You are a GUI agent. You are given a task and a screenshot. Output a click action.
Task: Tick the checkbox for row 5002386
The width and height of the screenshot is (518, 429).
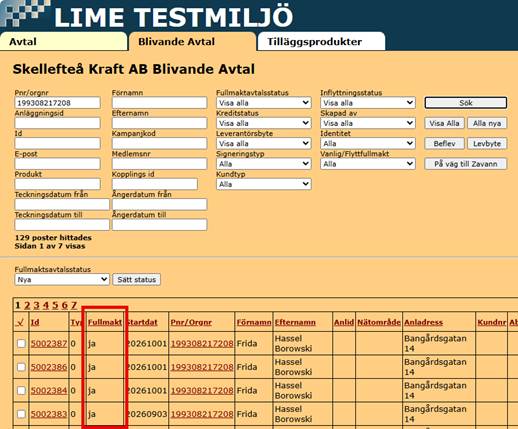[21, 367]
